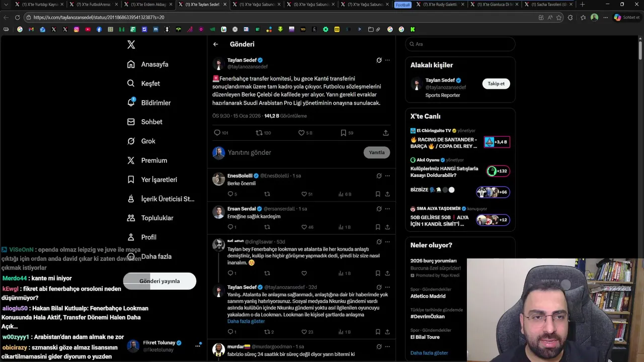Share Ersan Serdal's reply

(x=387, y=227)
